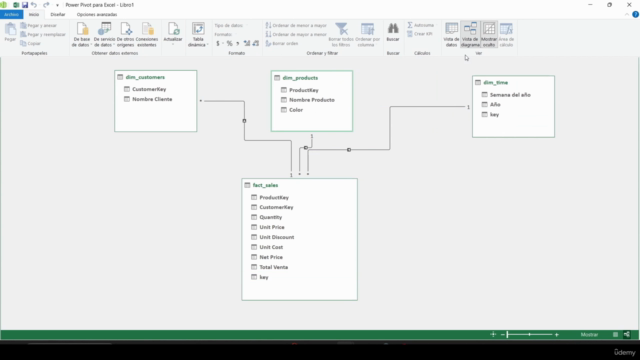Image resolution: width=640 pixels, height=360 pixels.
Task: Open the Archivo menu
Action: tap(11, 14)
